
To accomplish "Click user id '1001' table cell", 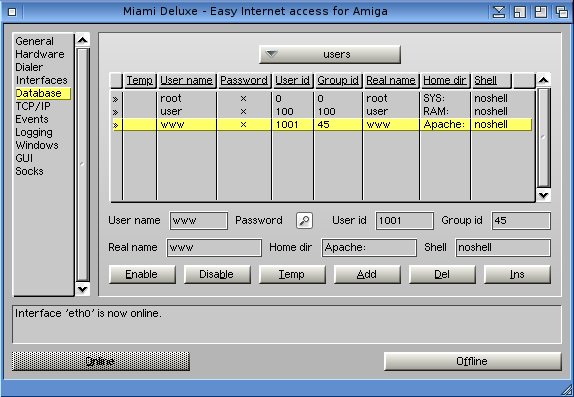I will point(287,125).
